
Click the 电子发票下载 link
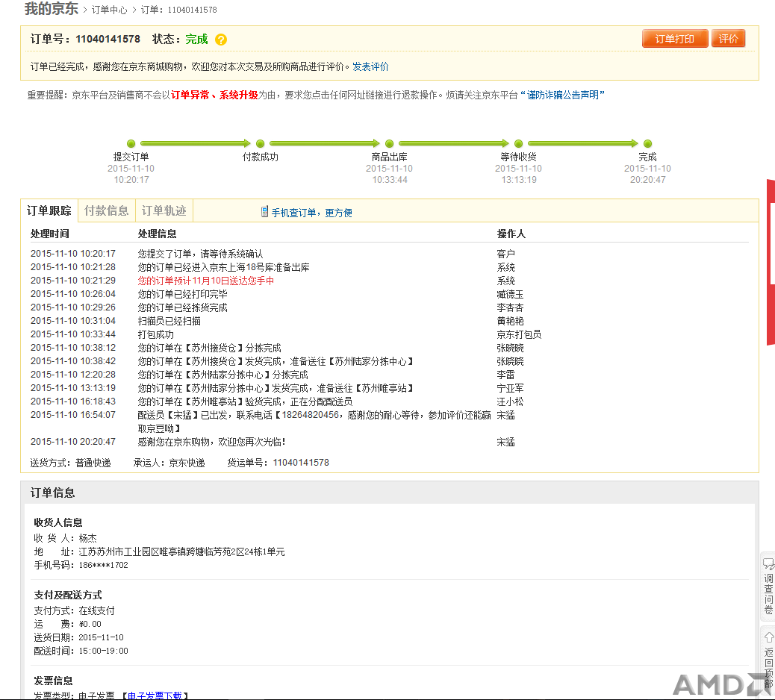point(155,696)
